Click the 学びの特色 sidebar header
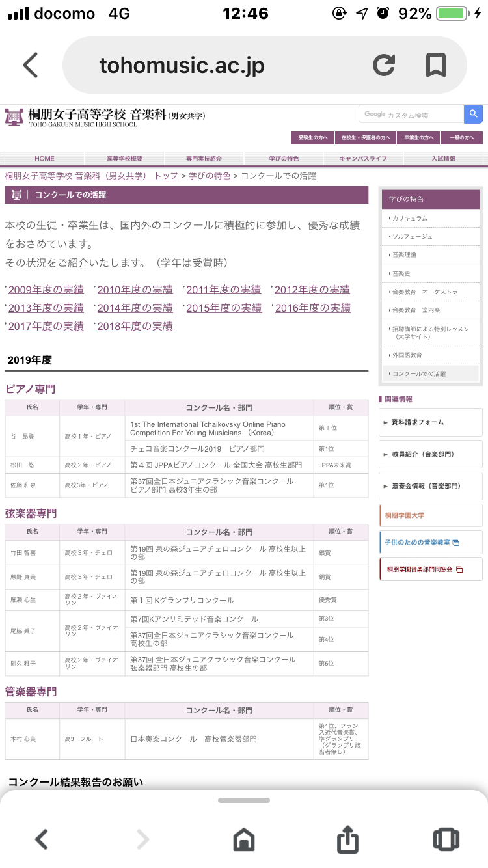Screen dimensions: 488x868 (x=431, y=198)
